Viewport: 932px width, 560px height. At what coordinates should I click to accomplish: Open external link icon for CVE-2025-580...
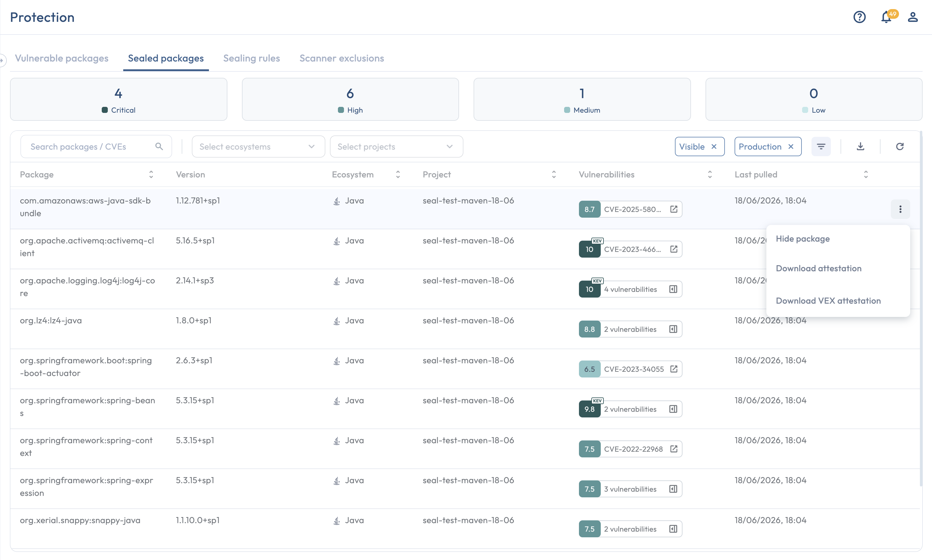tap(673, 209)
